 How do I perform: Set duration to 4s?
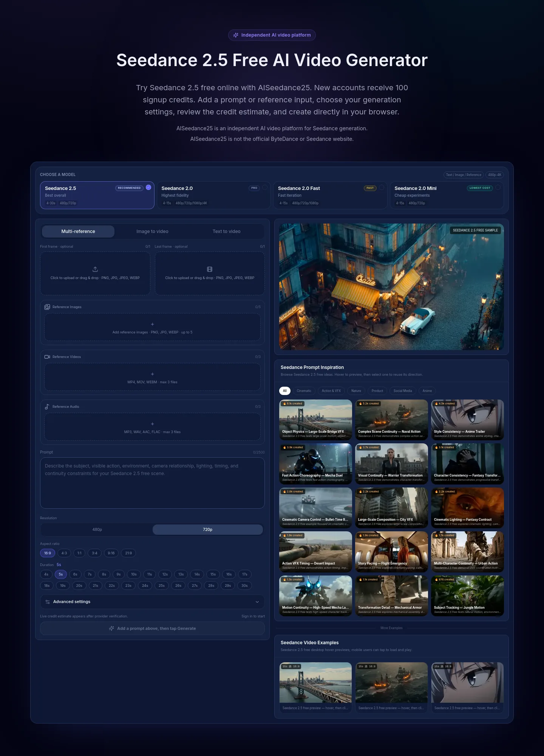pyautogui.click(x=46, y=574)
